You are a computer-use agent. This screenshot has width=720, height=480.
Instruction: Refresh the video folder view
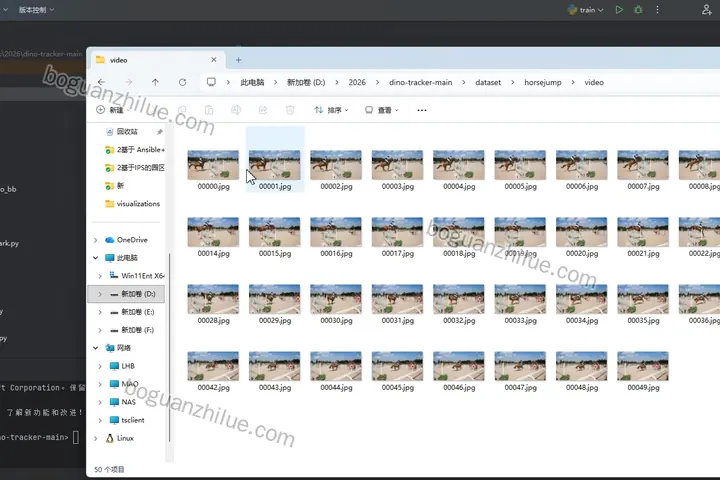click(x=182, y=82)
